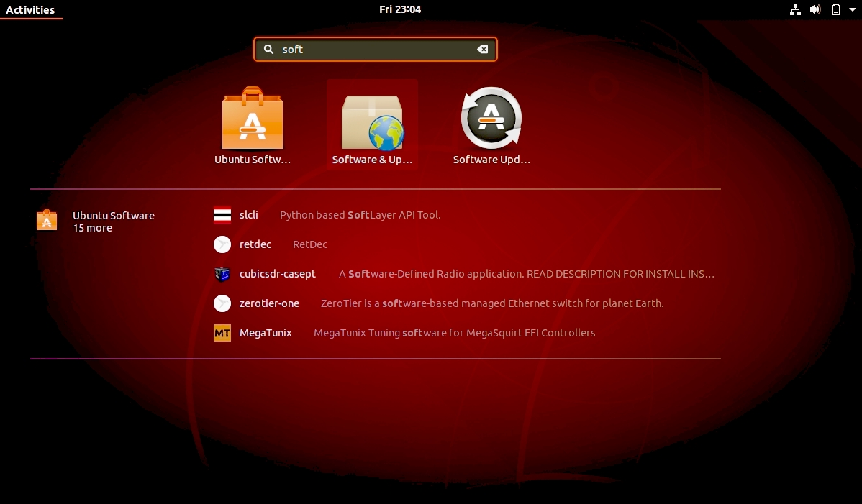
Task: Open the network status icon in top bar
Action: pyautogui.click(x=795, y=10)
